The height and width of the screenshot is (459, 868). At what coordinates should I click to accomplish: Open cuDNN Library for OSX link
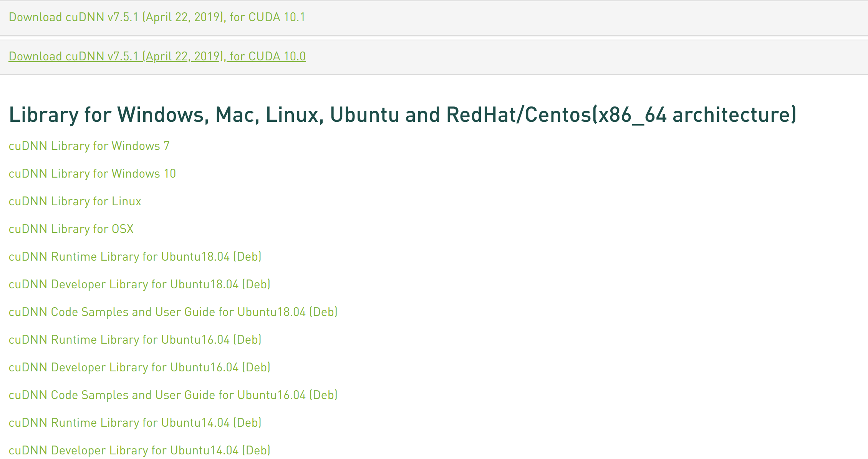click(71, 229)
